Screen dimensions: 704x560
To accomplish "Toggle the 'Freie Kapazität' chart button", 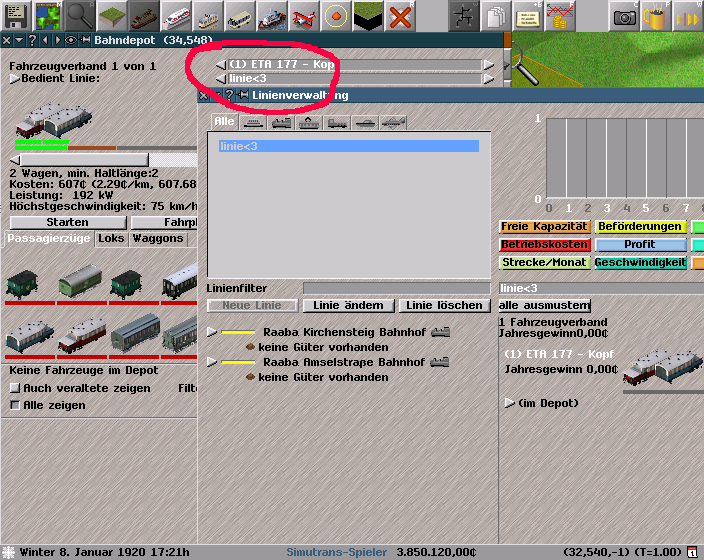I will (544, 227).
